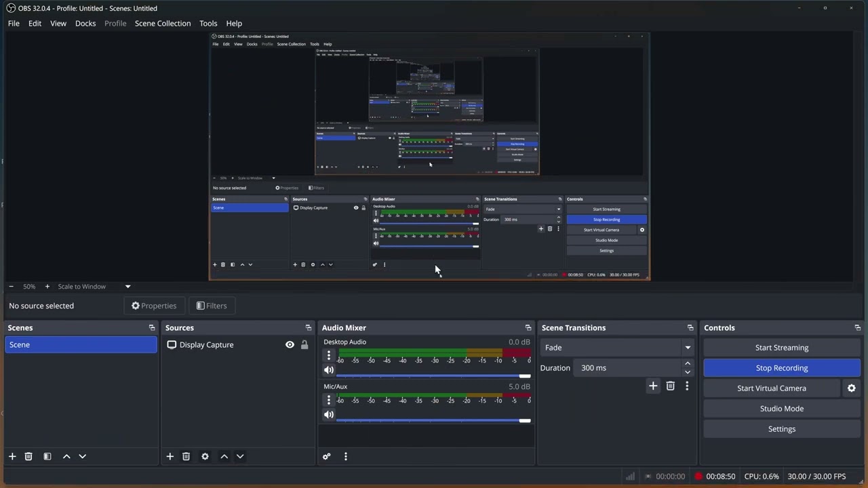This screenshot has height=488, width=868.
Task: Mute Mic/Aux speaker icon
Action: point(329,415)
